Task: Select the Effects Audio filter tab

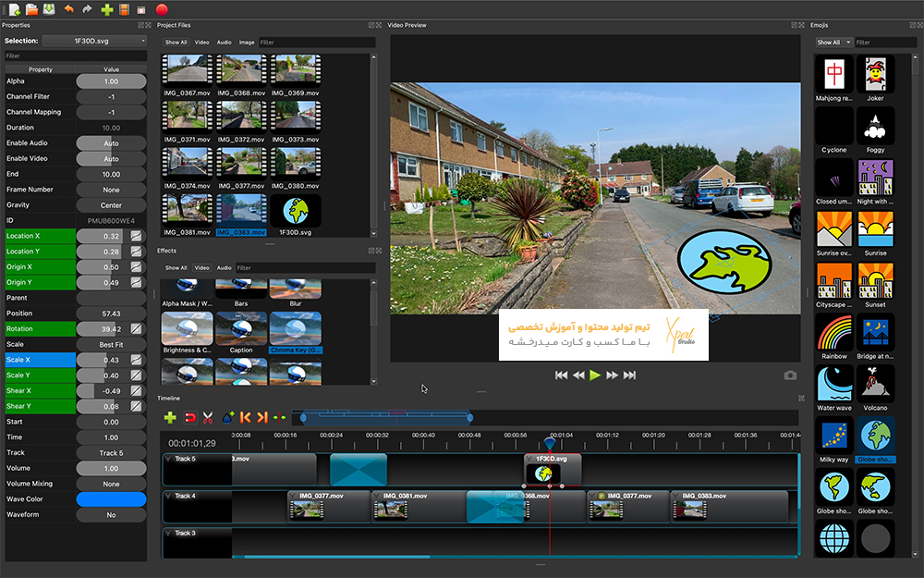Action: coord(224,268)
